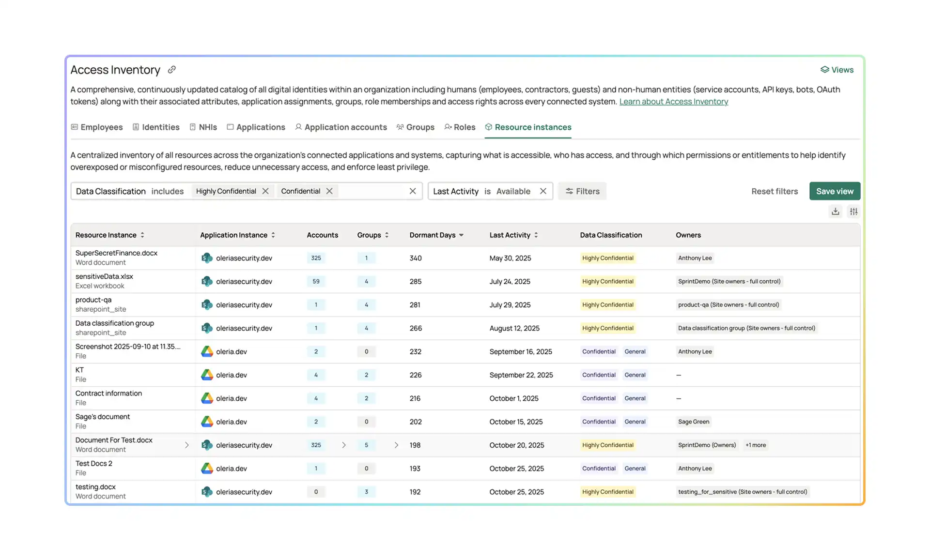Click the Reset filters button
930x560 pixels.
pos(774,191)
